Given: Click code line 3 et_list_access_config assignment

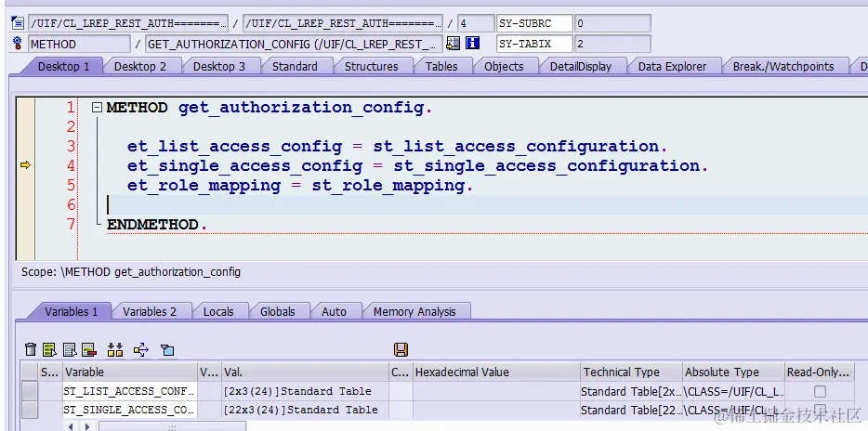Looking at the screenshot, I should coord(398,146).
